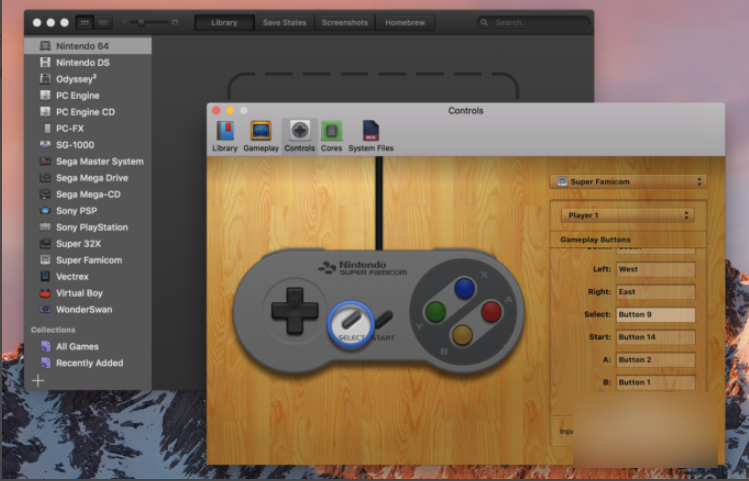Focus the library Search field
The image size is (749, 481).
coord(533,22)
